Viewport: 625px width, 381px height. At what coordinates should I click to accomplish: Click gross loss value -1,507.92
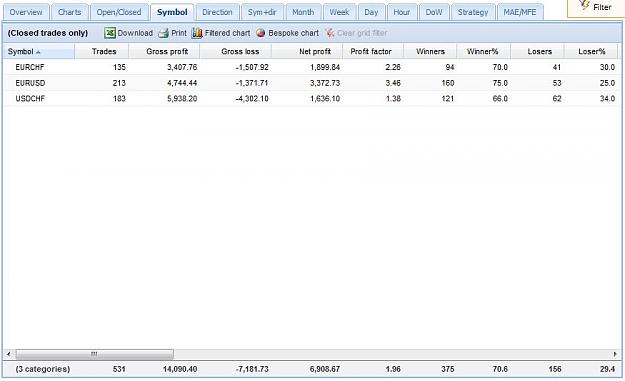coord(252,67)
